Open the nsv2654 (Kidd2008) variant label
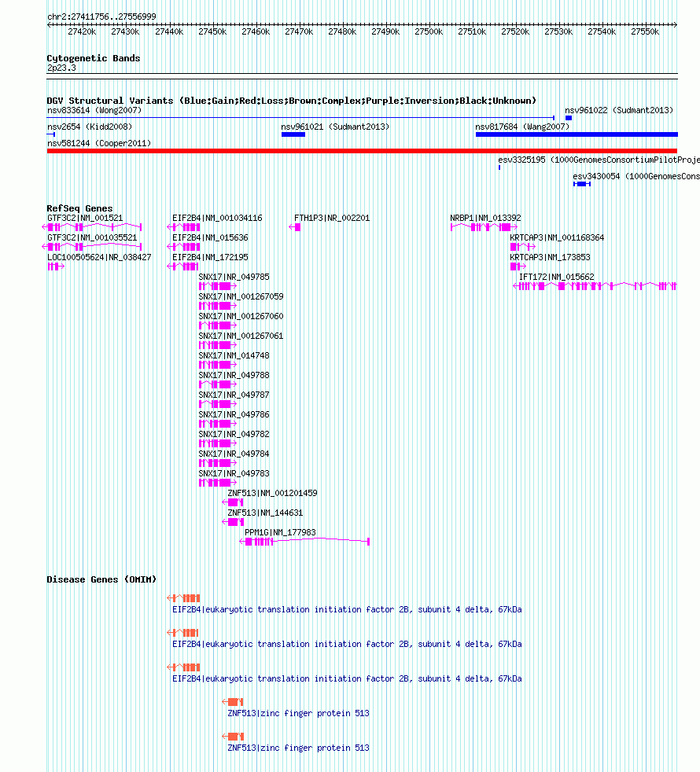The image size is (700, 772). 90,127
